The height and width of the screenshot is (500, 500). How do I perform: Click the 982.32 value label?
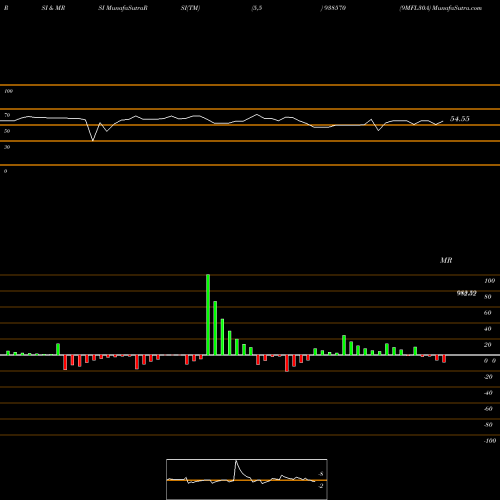(466, 293)
